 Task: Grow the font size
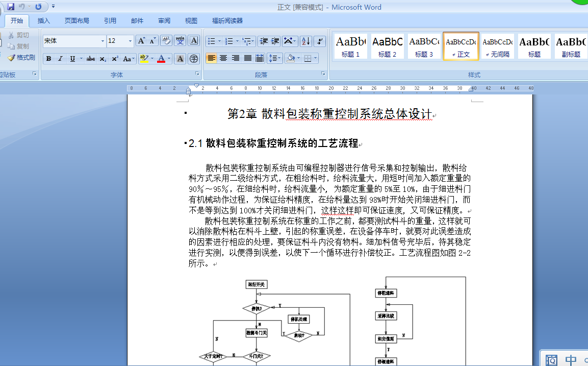point(141,40)
